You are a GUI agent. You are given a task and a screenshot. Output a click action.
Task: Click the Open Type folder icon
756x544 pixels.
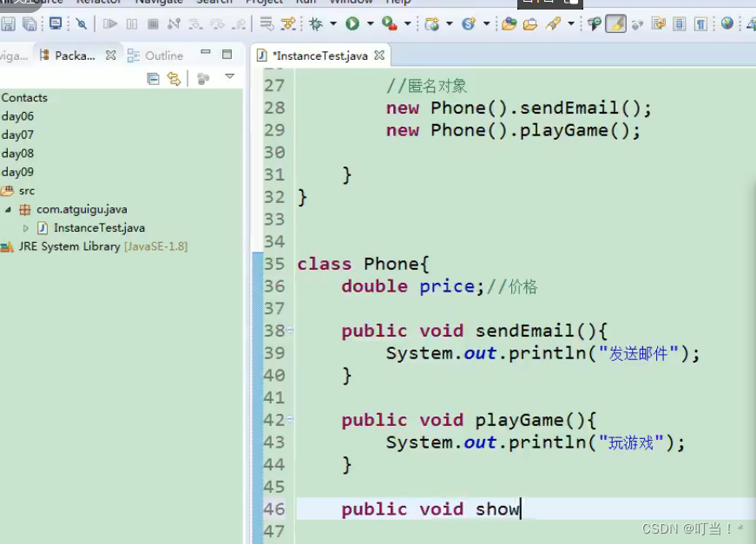(509, 23)
